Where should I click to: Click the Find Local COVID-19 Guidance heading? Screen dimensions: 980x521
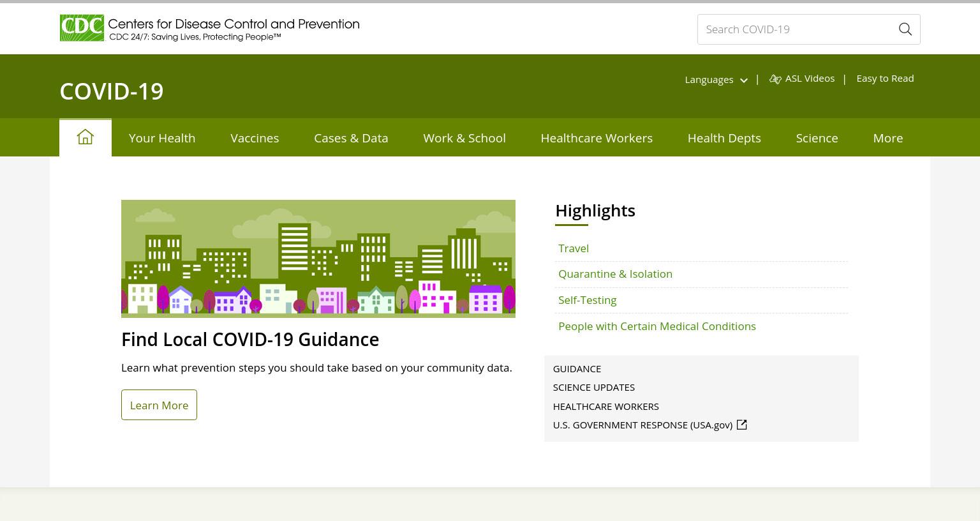click(x=250, y=340)
